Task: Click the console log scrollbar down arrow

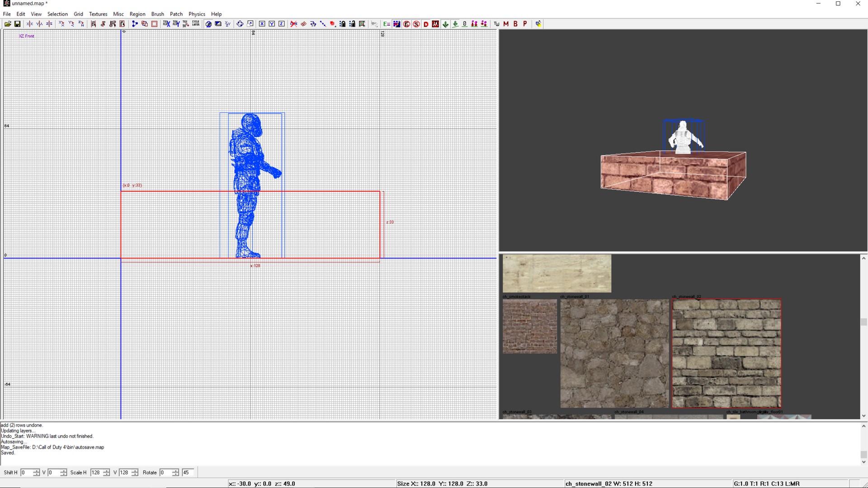Action: (x=863, y=462)
